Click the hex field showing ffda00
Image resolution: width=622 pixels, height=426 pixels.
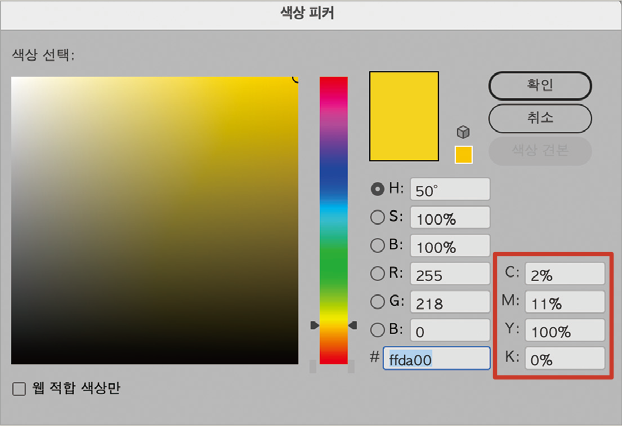(437, 359)
